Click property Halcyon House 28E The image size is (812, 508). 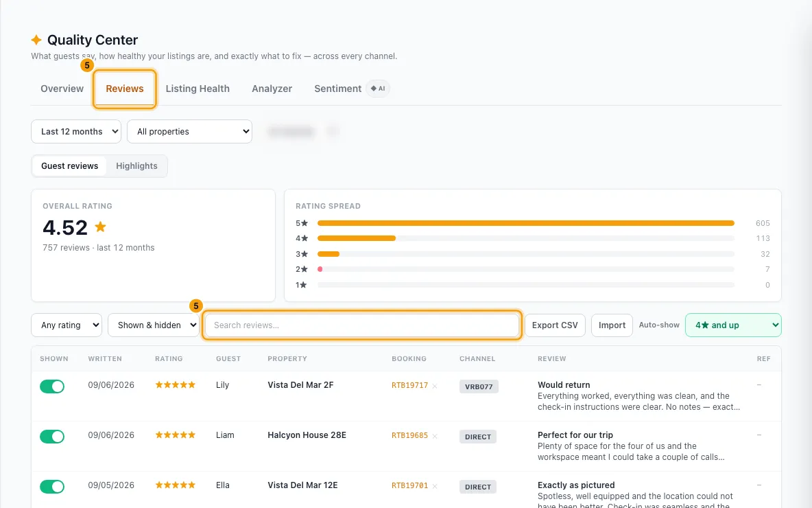[x=307, y=435]
